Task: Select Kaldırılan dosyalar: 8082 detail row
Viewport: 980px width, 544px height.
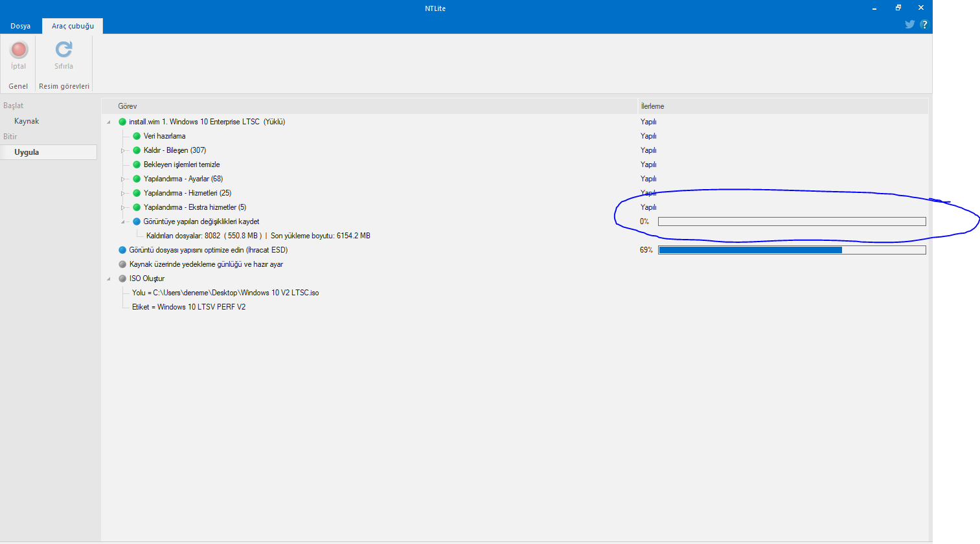Action: [x=258, y=236]
